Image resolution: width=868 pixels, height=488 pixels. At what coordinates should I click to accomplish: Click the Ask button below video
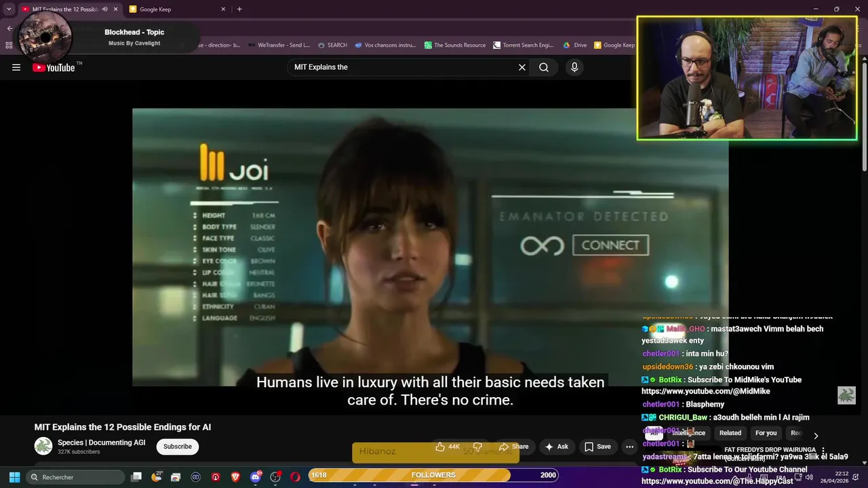[x=557, y=447]
